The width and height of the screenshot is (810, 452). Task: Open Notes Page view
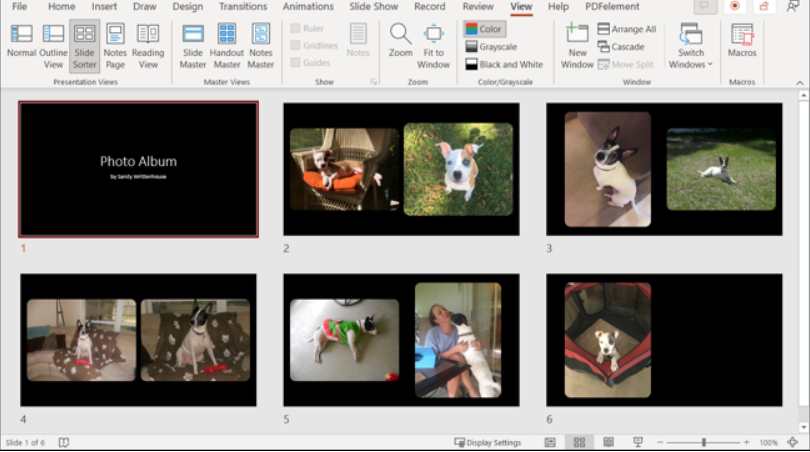click(115, 43)
